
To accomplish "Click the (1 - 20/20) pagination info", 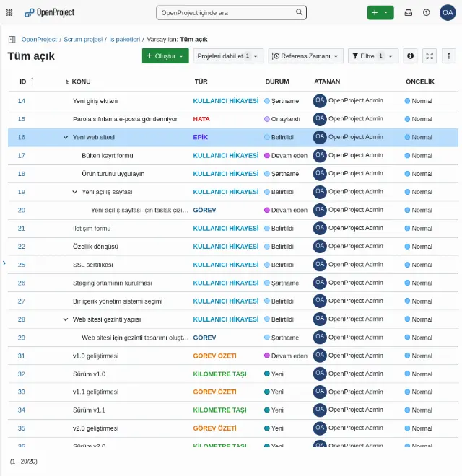I will 23,462.
